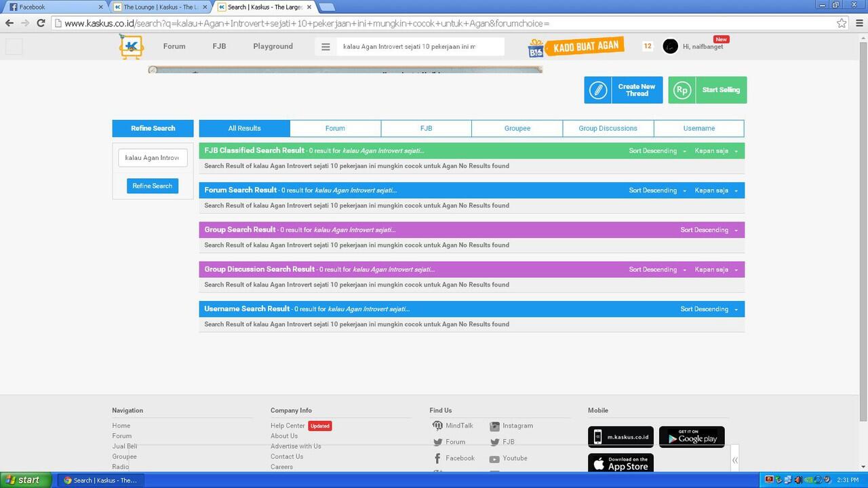The width and height of the screenshot is (868, 488).
Task: Click the Refine Search text field
Action: 153,157
